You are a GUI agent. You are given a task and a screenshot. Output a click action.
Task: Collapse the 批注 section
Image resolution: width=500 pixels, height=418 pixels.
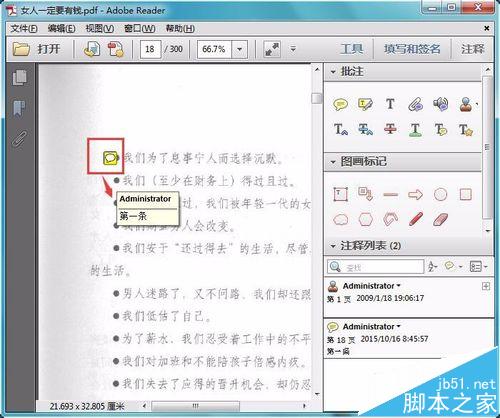(x=333, y=72)
